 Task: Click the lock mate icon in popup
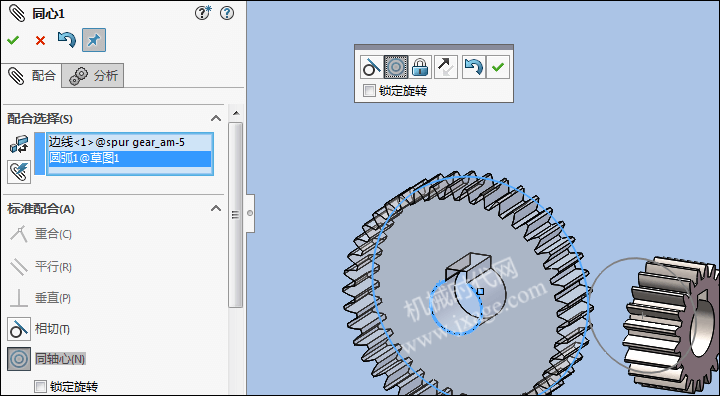click(420, 67)
